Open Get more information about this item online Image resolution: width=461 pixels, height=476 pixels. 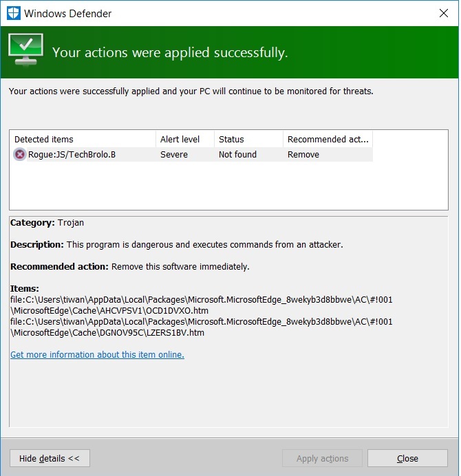click(97, 354)
